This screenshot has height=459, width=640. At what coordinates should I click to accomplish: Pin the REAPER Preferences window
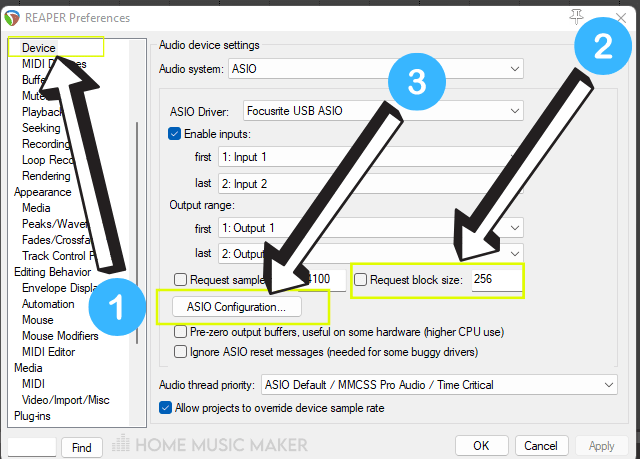[576, 17]
